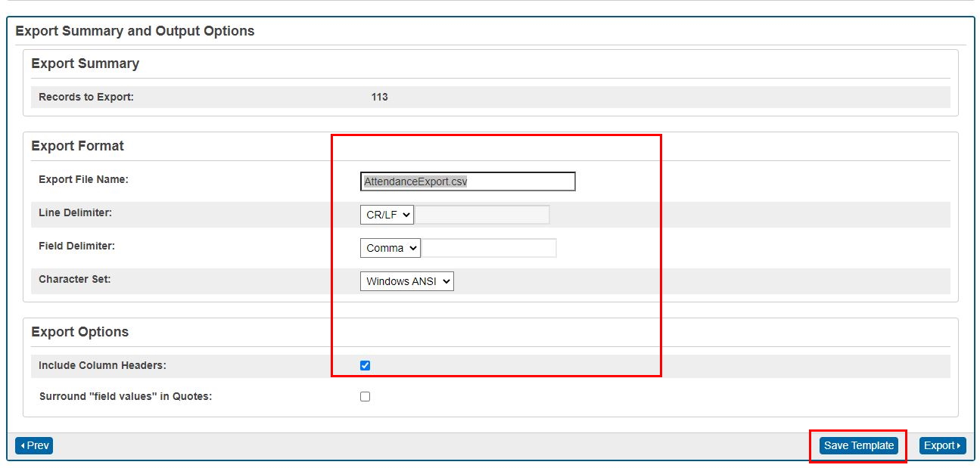Click the Export File Name label

pos(83,179)
